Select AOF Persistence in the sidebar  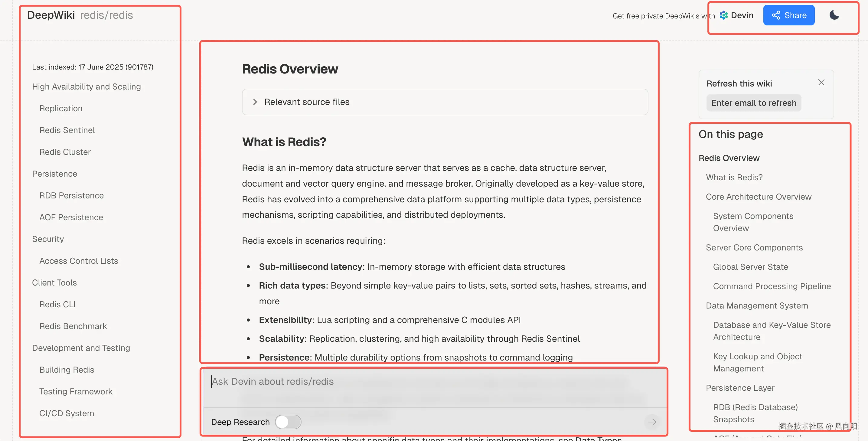(71, 217)
